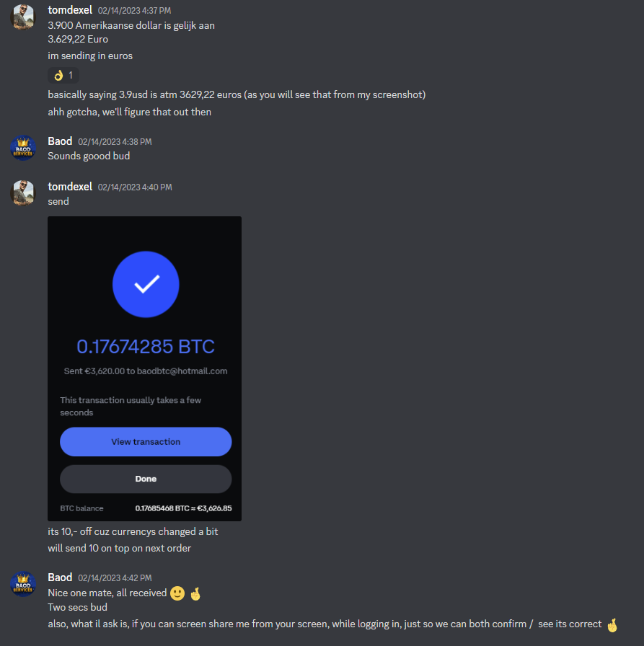This screenshot has width=644, height=646.
Task: Click the crossed fingers emoji after 'see its correct'
Action: (612, 624)
